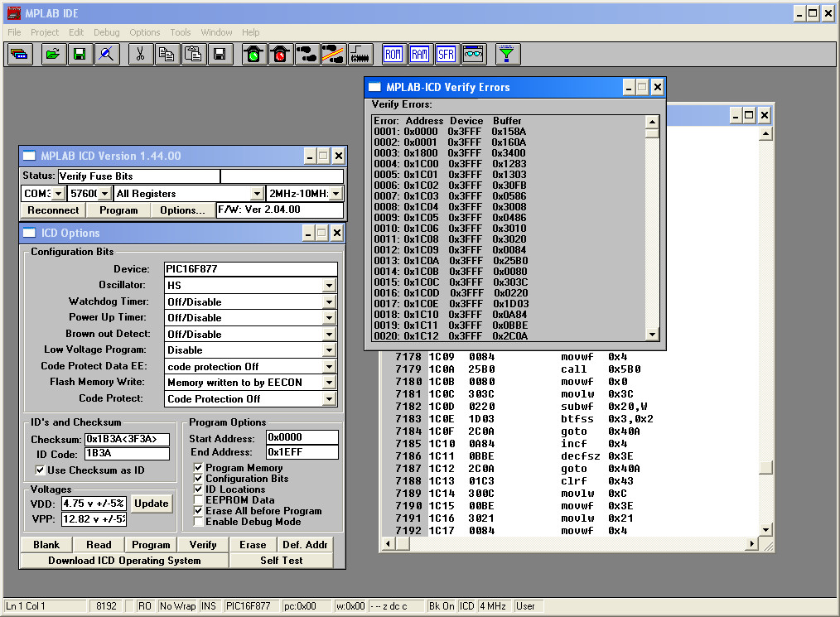Click the Update voltages button
The image size is (840, 617).
(x=151, y=504)
